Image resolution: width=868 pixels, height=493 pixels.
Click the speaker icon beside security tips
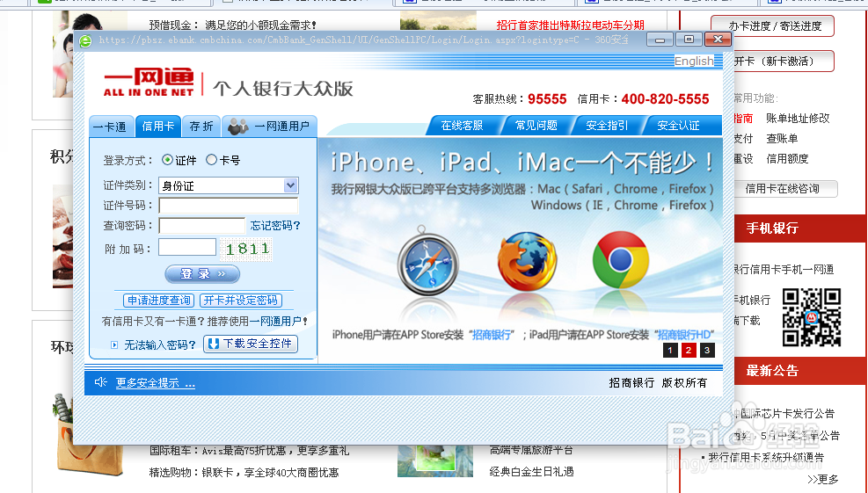(x=100, y=382)
